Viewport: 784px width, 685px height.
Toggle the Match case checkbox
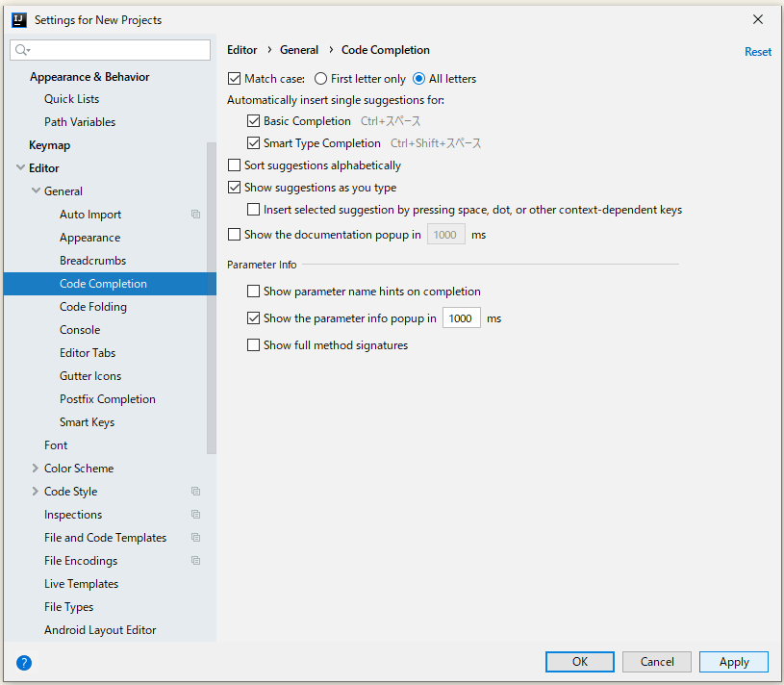point(234,79)
